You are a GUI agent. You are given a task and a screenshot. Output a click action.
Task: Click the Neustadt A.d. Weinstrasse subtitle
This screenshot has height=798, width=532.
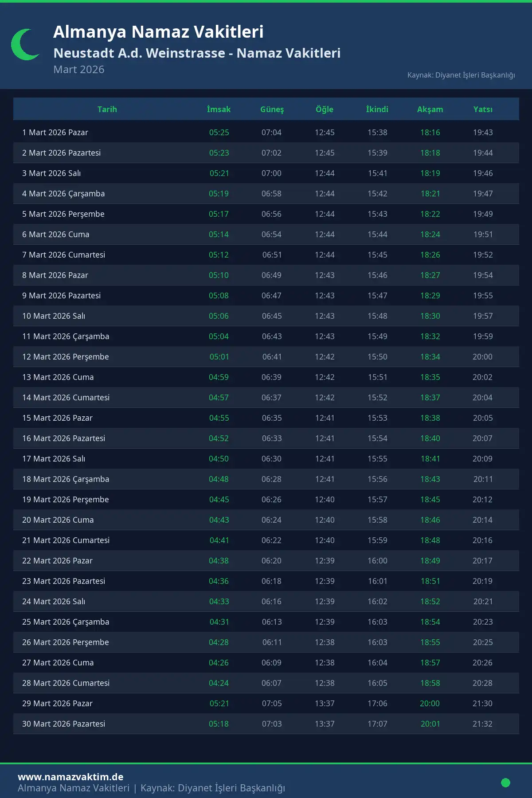[x=197, y=53]
